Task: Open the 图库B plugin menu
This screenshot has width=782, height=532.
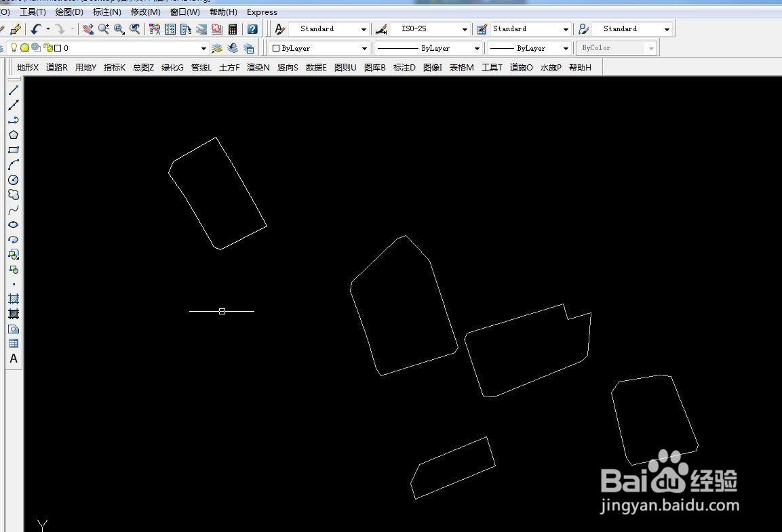Action: point(375,67)
